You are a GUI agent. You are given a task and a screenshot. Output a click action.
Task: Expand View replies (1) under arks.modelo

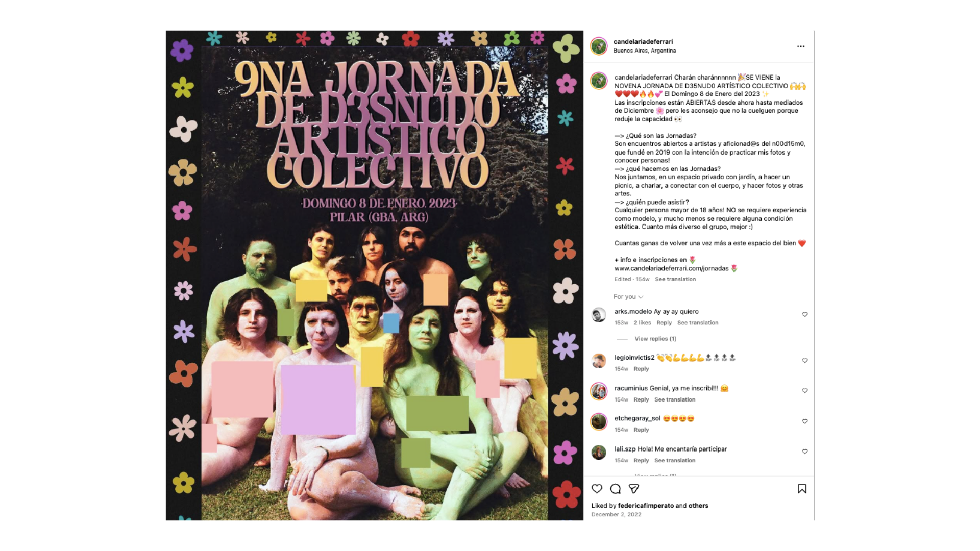point(655,339)
